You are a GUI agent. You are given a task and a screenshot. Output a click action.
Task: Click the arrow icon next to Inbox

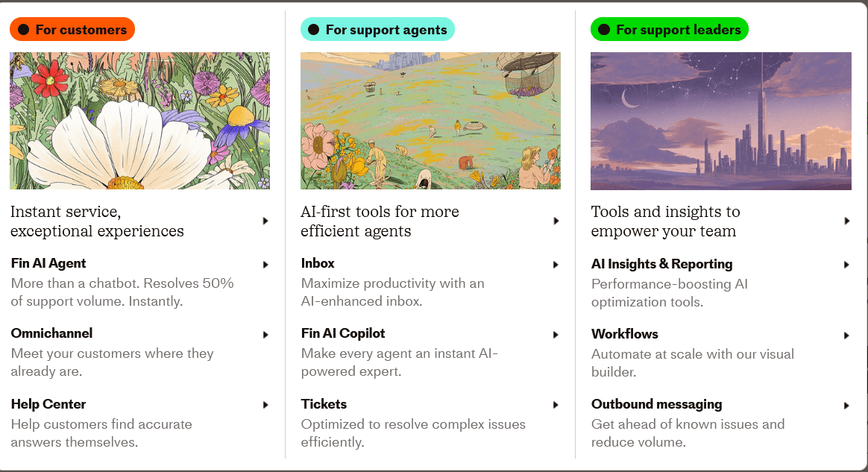click(556, 265)
